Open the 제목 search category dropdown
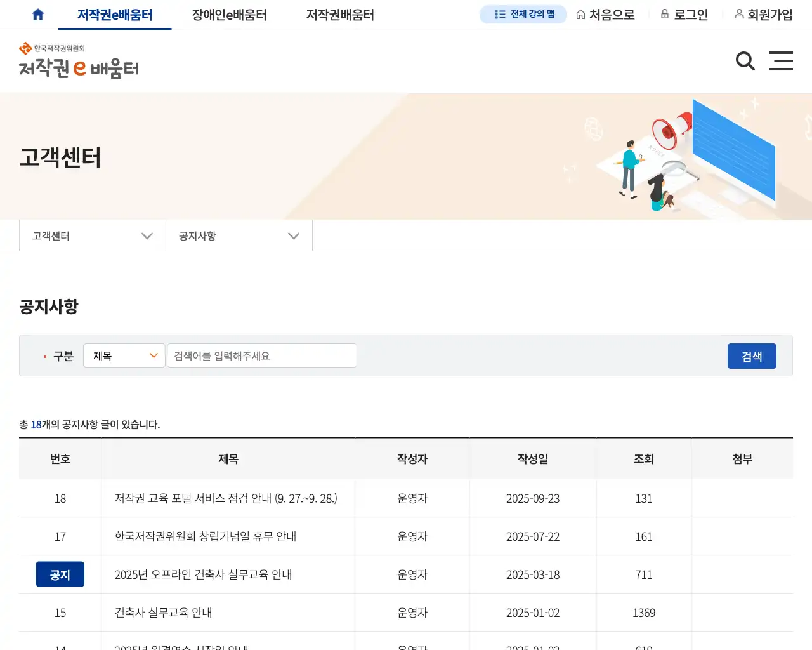The image size is (812, 650). coord(124,355)
